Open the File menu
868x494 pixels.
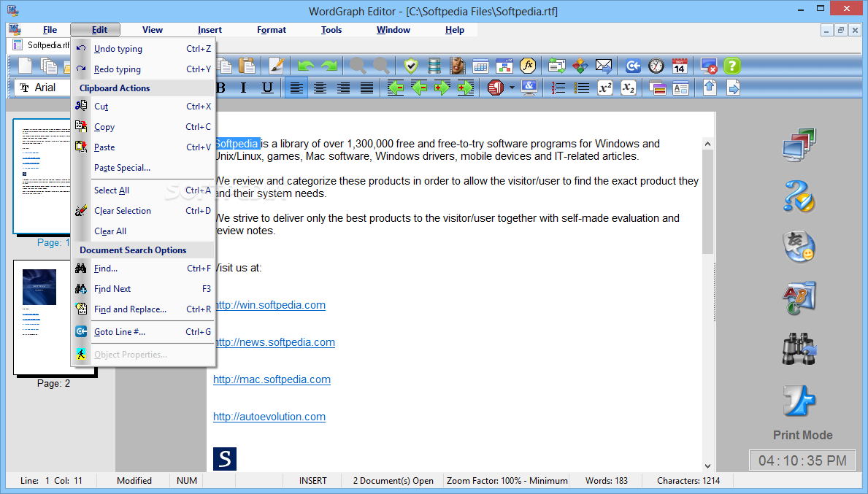tap(50, 30)
